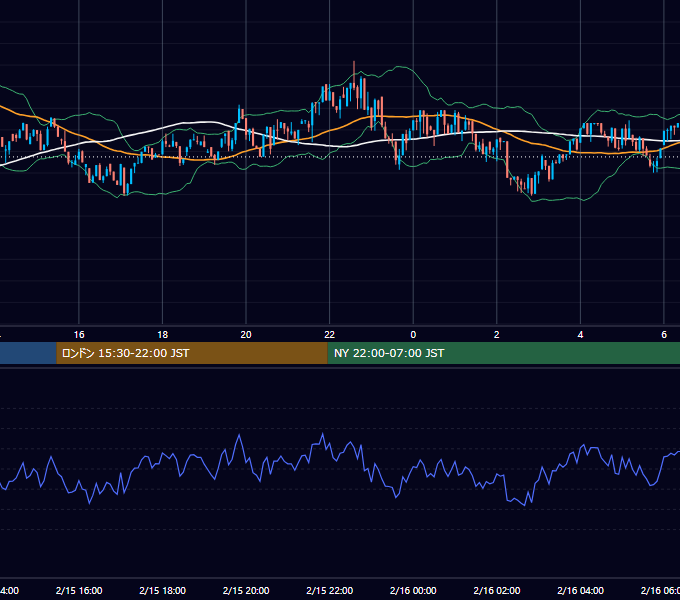Select the NY 22:00-07:00 JST session bar

point(503,353)
